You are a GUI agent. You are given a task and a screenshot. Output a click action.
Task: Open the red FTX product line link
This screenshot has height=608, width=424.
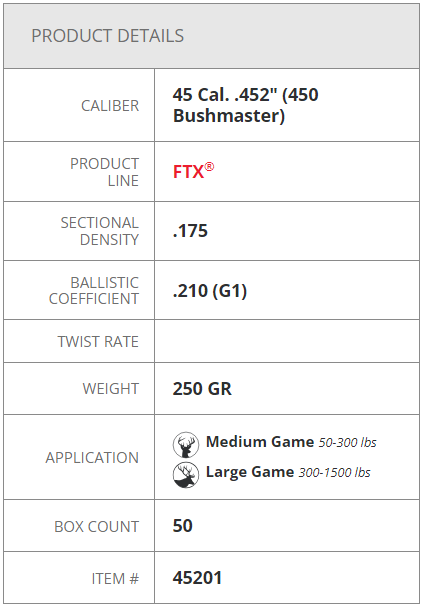[188, 172]
